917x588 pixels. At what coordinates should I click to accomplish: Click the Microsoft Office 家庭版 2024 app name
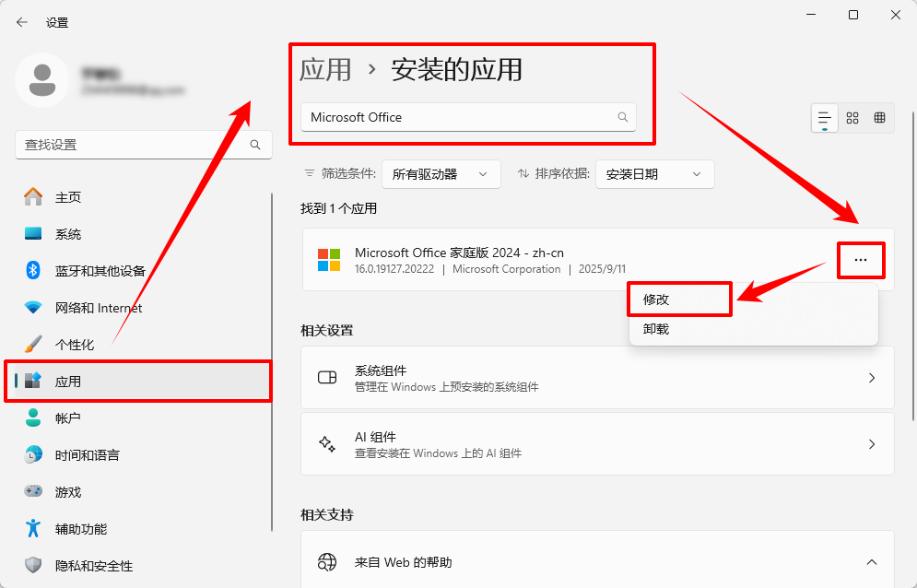pyautogui.click(x=459, y=253)
